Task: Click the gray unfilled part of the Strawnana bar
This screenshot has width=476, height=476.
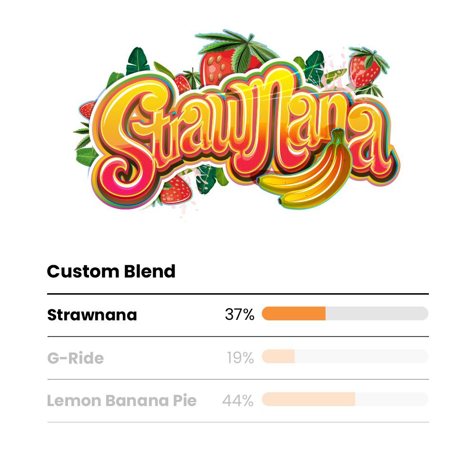Action: pos(377,314)
